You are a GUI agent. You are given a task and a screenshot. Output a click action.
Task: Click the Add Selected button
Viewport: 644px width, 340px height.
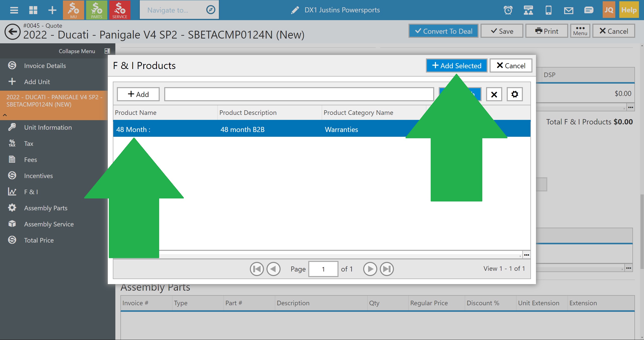pyautogui.click(x=456, y=65)
